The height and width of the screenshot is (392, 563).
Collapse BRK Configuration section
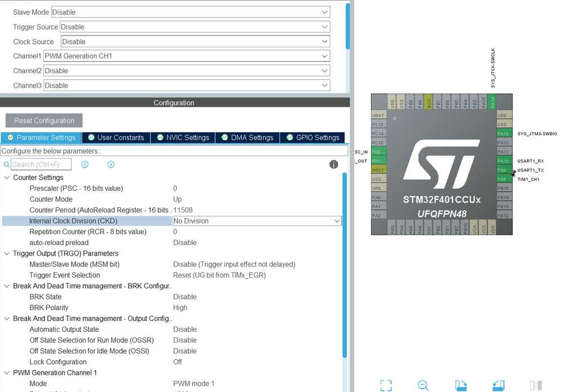6,286
